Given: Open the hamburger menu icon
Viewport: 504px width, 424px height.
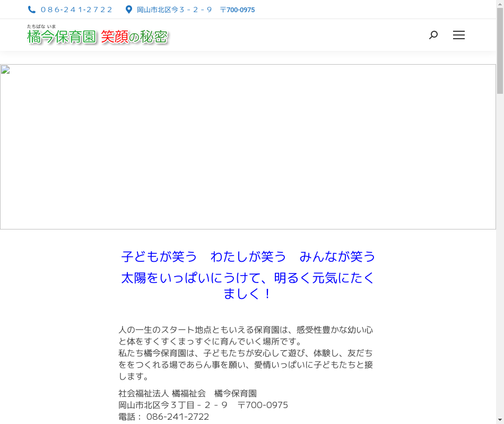Looking at the screenshot, I should pyautogui.click(x=459, y=35).
